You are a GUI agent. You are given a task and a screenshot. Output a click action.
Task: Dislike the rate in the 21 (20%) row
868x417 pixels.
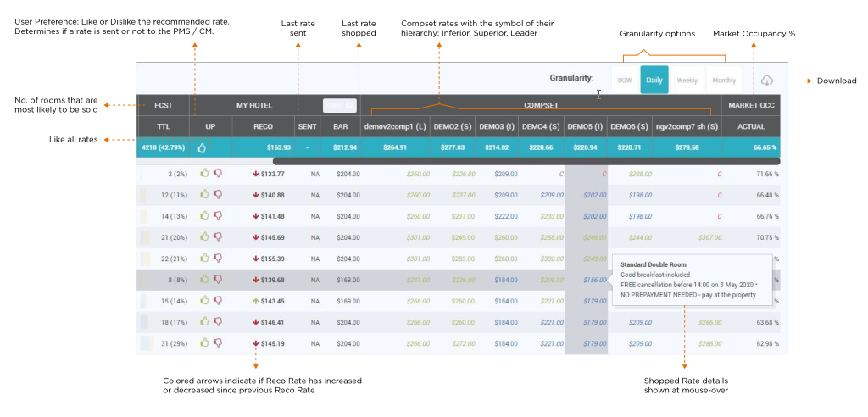click(x=218, y=237)
